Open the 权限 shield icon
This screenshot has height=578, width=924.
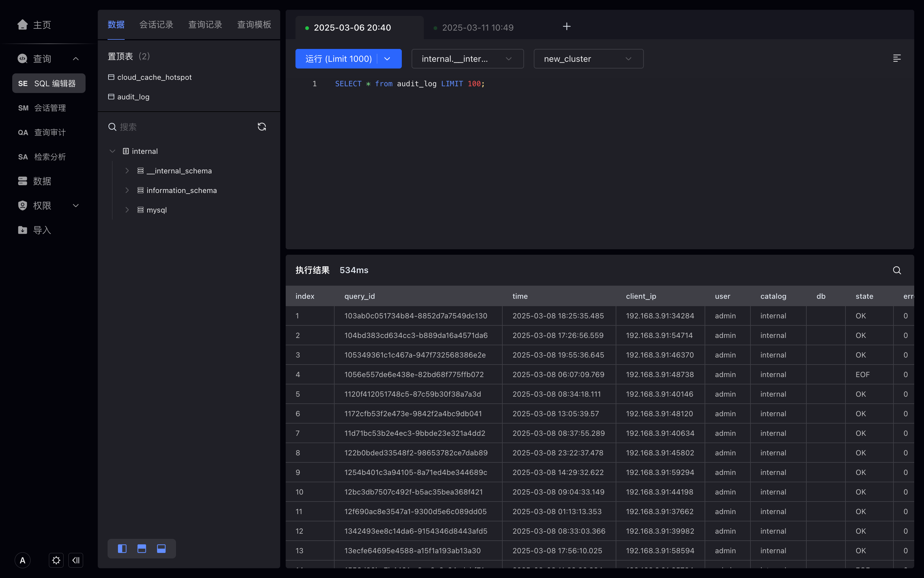23,206
